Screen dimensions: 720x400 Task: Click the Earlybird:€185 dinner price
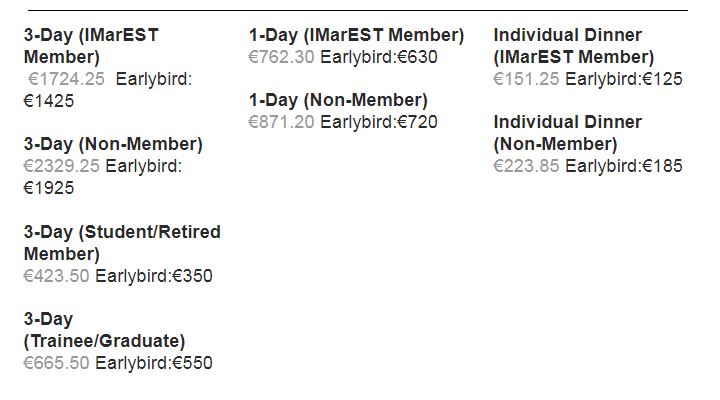pos(624,166)
